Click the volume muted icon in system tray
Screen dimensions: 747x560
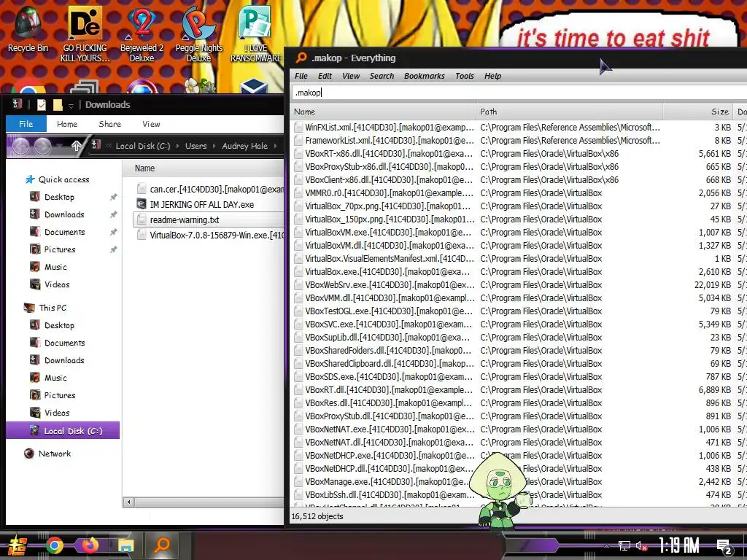point(642,545)
